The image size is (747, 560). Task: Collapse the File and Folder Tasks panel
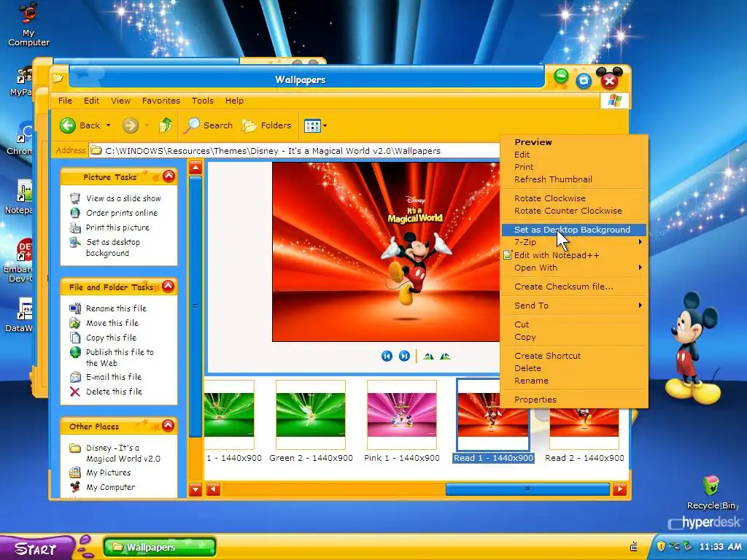coord(169,286)
